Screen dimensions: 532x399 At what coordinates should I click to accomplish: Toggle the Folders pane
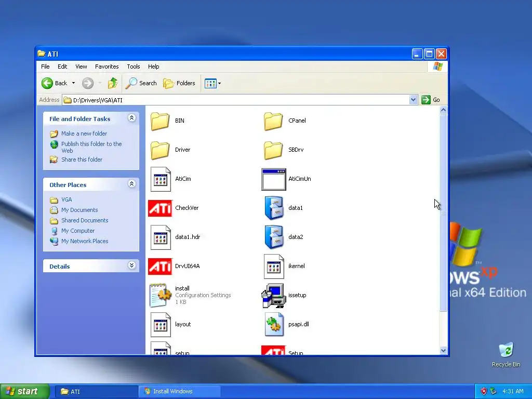point(179,83)
